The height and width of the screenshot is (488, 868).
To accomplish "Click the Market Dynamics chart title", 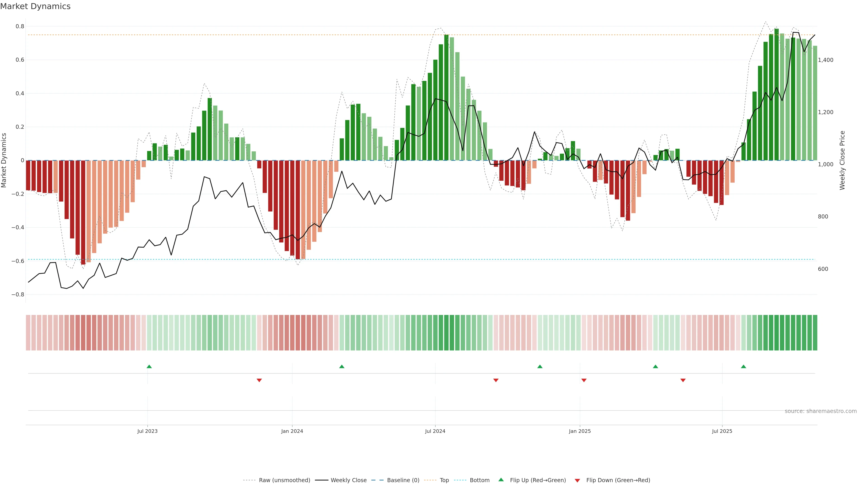I will [x=35, y=6].
